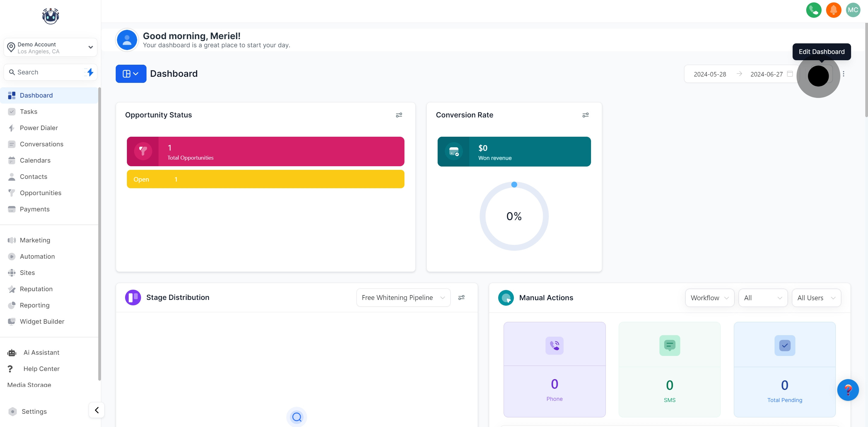Image resolution: width=868 pixels, height=427 pixels.
Task: Open Settings at sidebar bottom
Action: tap(34, 412)
